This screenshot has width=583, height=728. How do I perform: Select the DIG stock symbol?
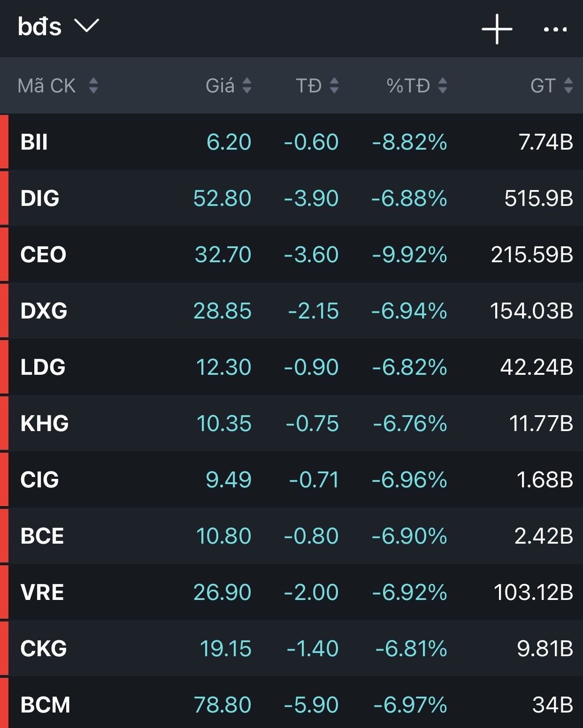pos(40,198)
